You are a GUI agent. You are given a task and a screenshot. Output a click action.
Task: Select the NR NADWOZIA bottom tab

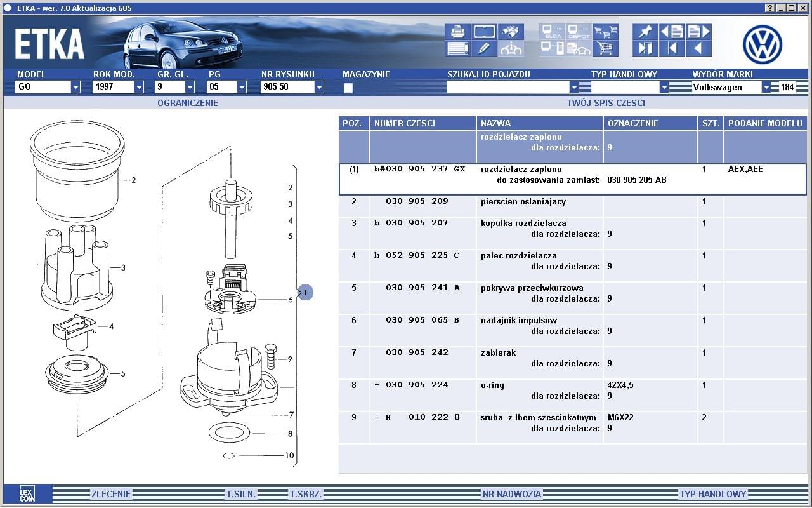[x=511, y=494]
